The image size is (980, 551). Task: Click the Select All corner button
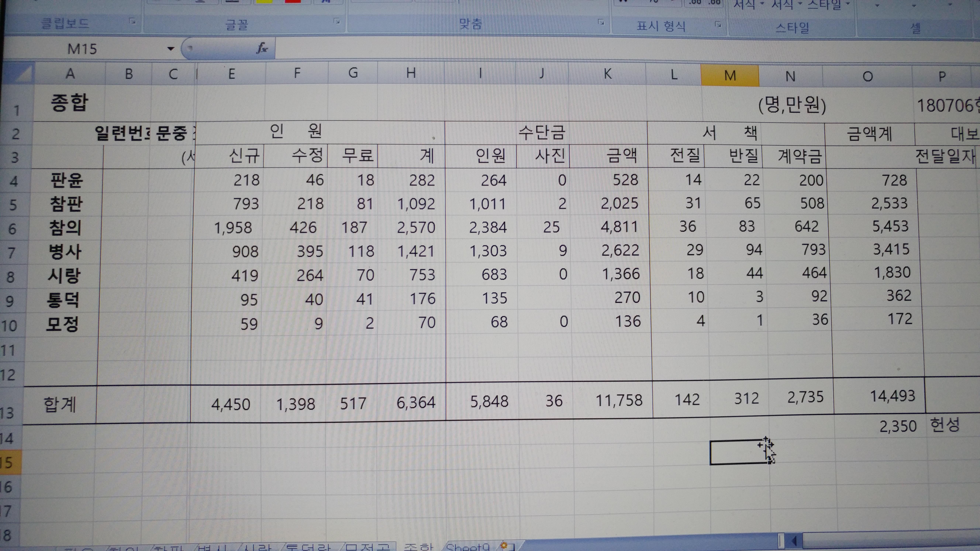18,73
